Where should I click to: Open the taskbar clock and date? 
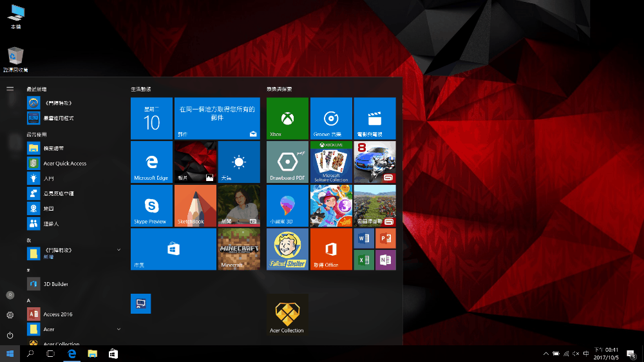coord(606,354)
